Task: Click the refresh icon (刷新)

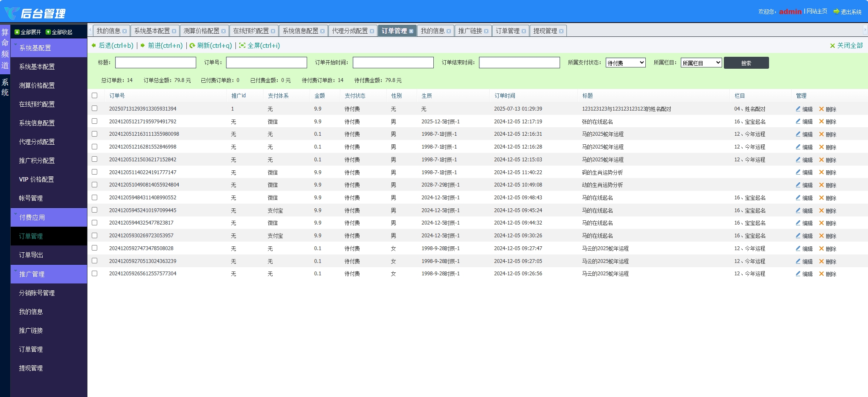Action: 192,46
